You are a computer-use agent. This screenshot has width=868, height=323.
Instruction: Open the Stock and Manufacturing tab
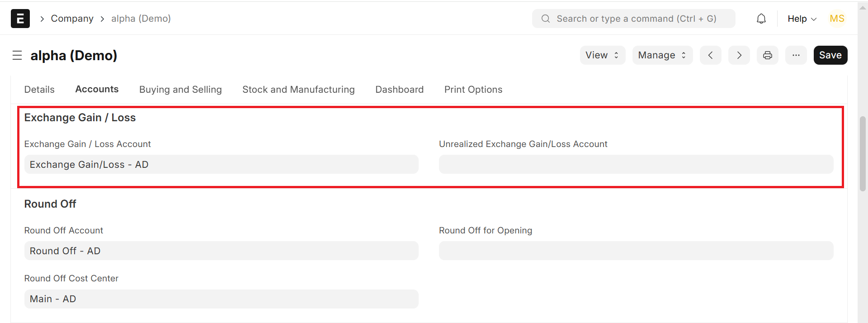pos(298,90)
